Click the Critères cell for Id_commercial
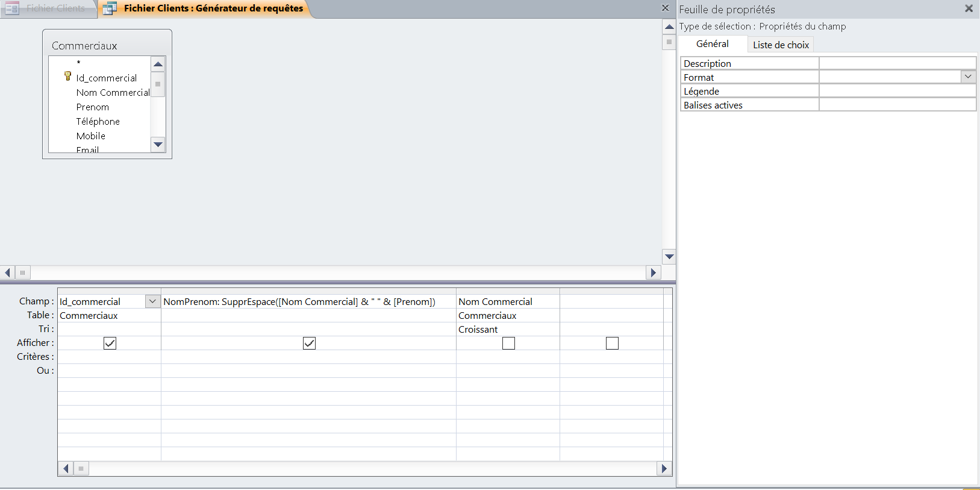The height and width of the screenshot is (490, 980). pos(109,357)
